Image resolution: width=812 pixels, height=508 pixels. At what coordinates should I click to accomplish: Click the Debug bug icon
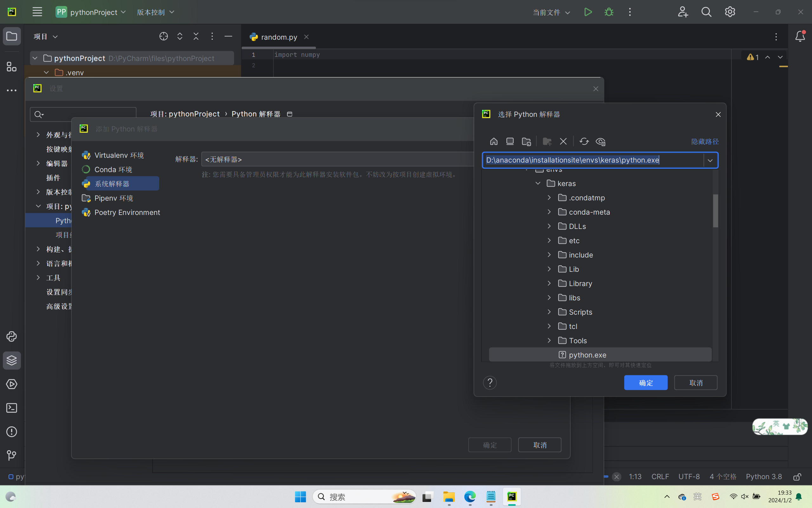click(609, 12)
